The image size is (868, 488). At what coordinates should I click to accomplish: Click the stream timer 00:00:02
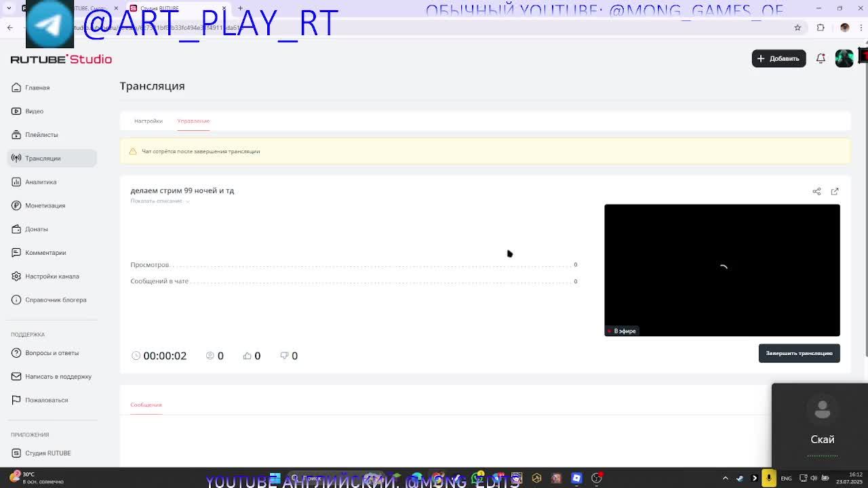[164, 356]
